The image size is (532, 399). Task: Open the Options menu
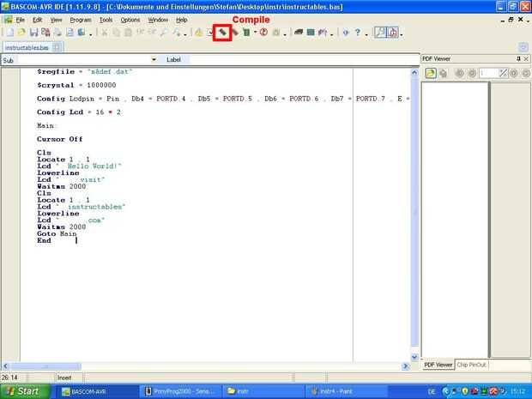click(130, 20)
